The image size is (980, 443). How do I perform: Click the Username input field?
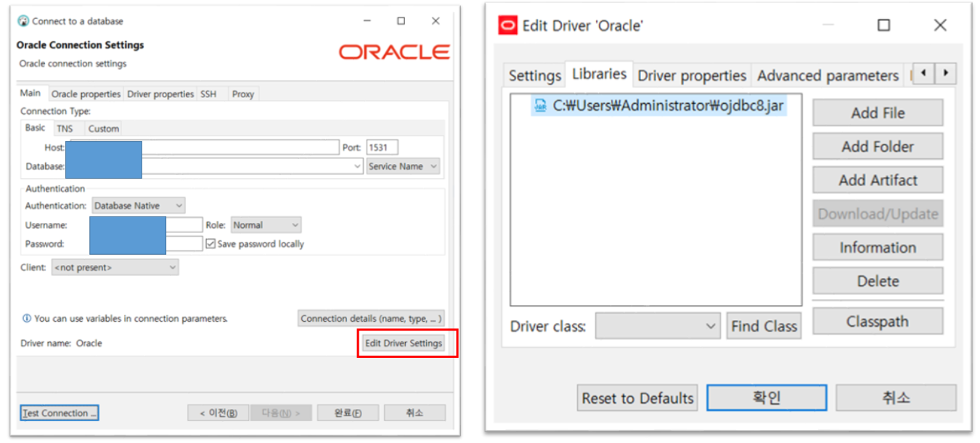pyautogui.click(x=147, y=225)
